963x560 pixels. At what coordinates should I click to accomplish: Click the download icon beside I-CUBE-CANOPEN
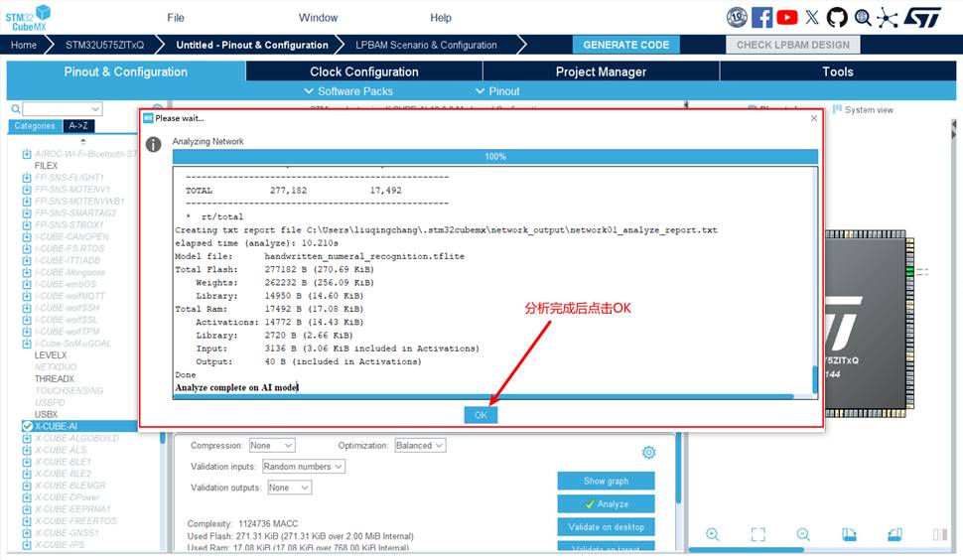[x=27, y=237]
